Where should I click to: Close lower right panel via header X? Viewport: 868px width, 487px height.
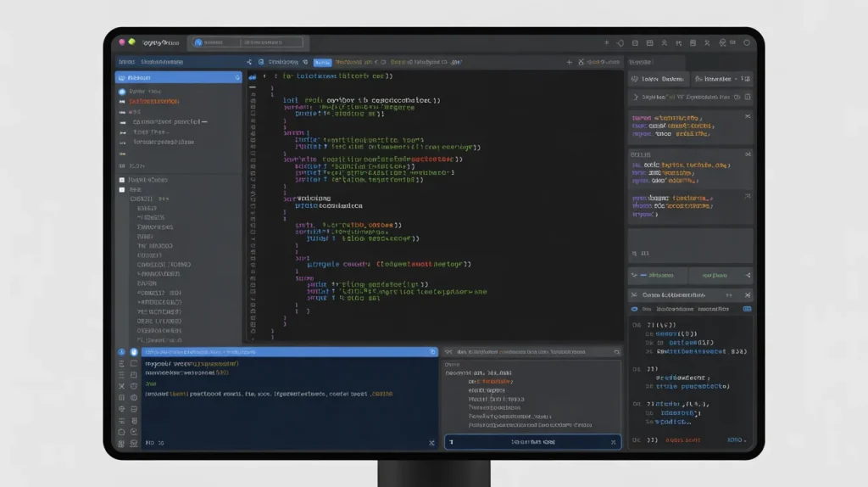[748, 294]
